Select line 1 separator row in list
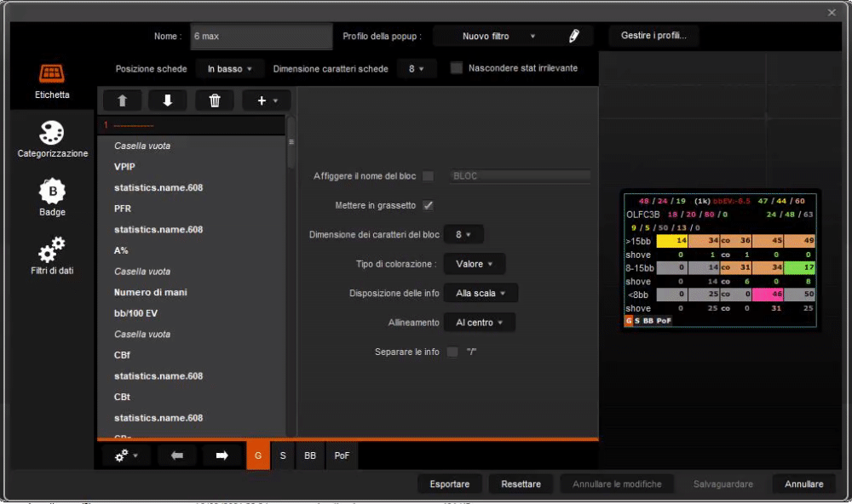Screen dimensions: 852x504 tap(191, 125)
